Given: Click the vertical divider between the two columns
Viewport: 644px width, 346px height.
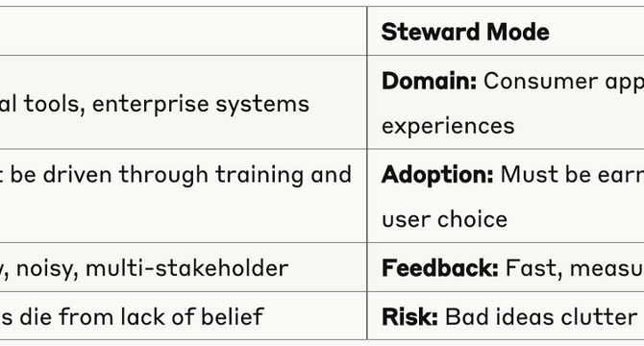Looking at the screenshot, I should click(367, 173).
